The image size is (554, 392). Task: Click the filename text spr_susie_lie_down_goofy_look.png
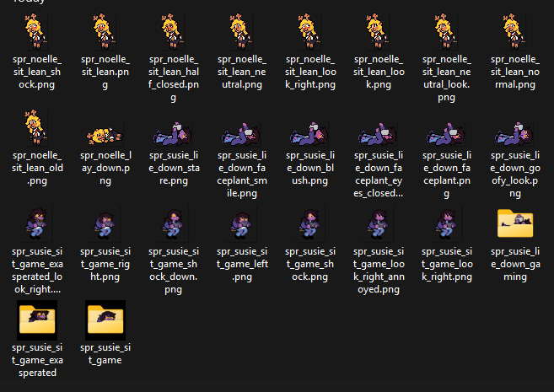514,175
